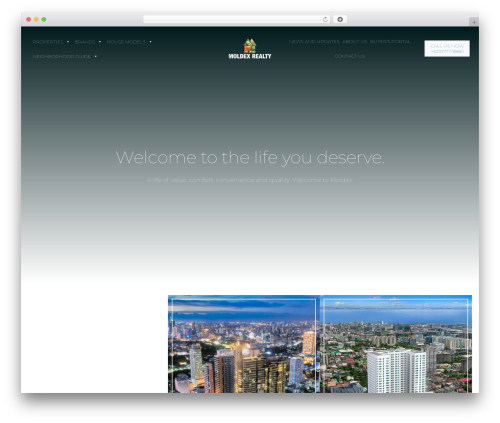The image size is (500, 423).
Task: Maximize window with green traffic light
Action: point(44,19)
